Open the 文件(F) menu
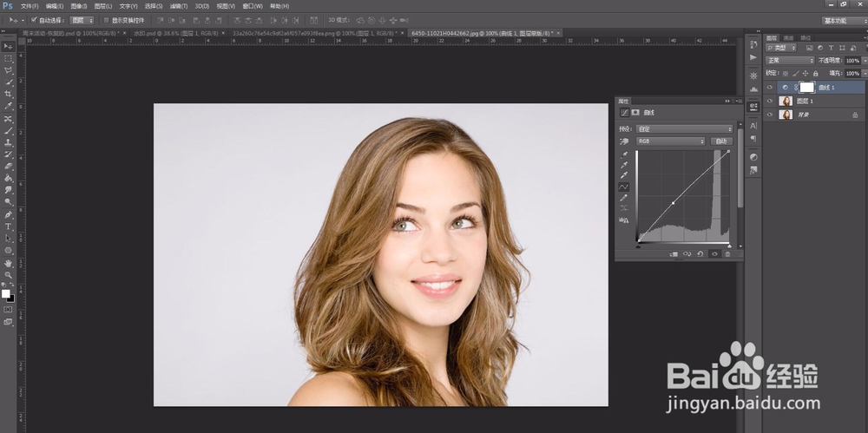This screenshot has width=868, height=433. click(x=30, y=6)
